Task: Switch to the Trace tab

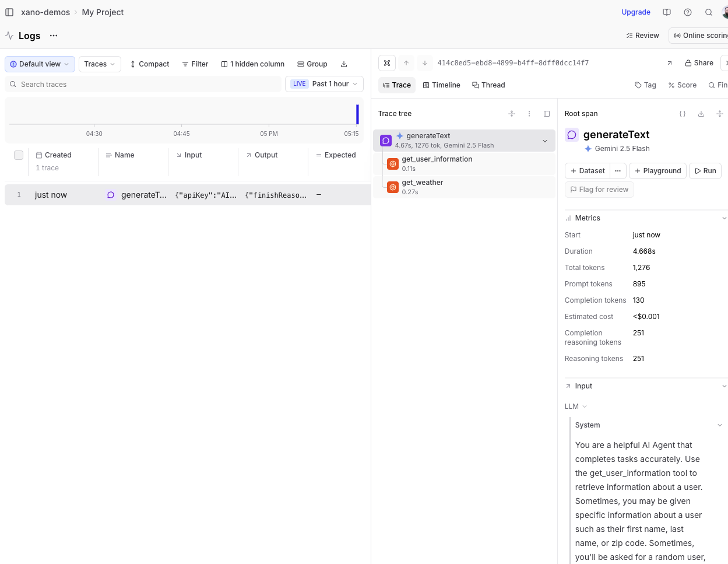Action: 397,85
